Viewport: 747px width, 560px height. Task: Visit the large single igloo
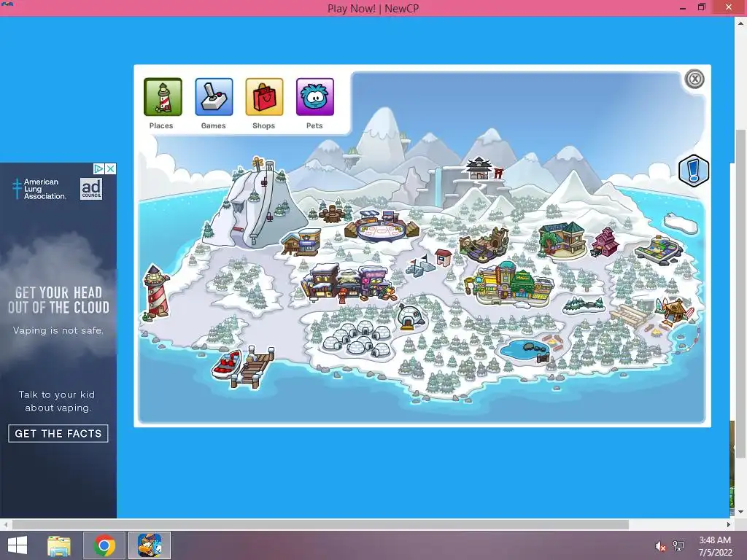click(410, 316)
